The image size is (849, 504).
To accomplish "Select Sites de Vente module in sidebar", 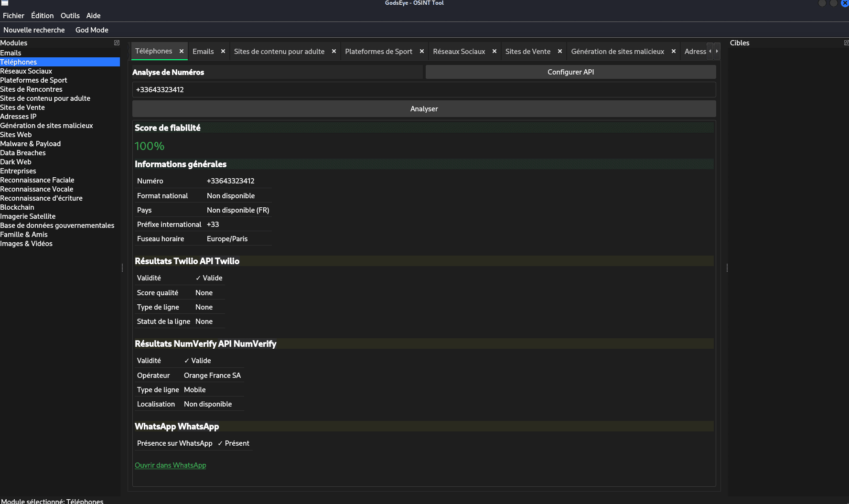I will tap(60, 107).
